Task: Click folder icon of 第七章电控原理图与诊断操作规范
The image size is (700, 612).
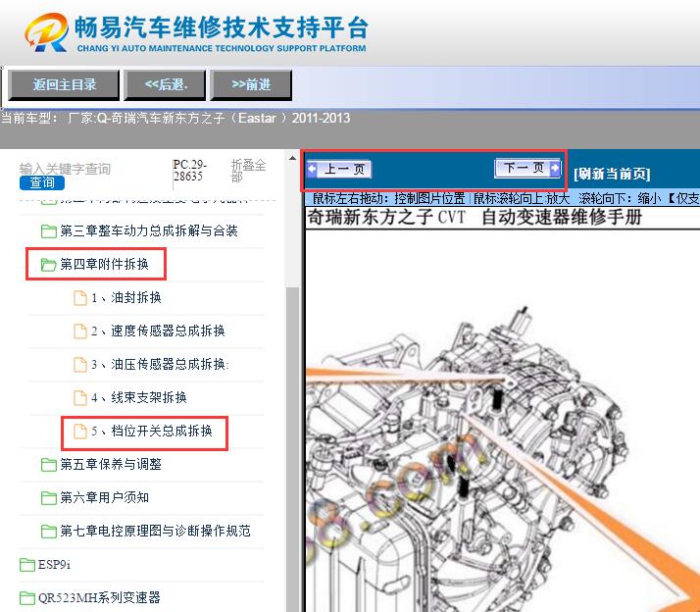Action: point(48,532)
